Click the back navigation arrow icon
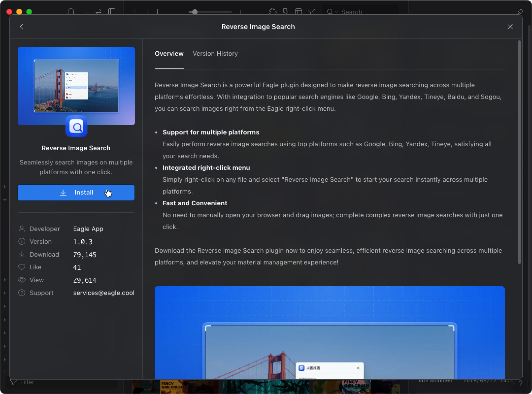The image size is (532, 394). pos(21,27)
